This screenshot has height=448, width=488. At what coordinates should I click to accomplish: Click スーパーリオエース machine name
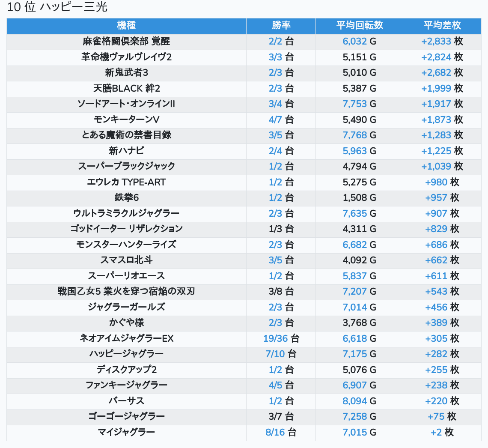click(x=126, y=276)
